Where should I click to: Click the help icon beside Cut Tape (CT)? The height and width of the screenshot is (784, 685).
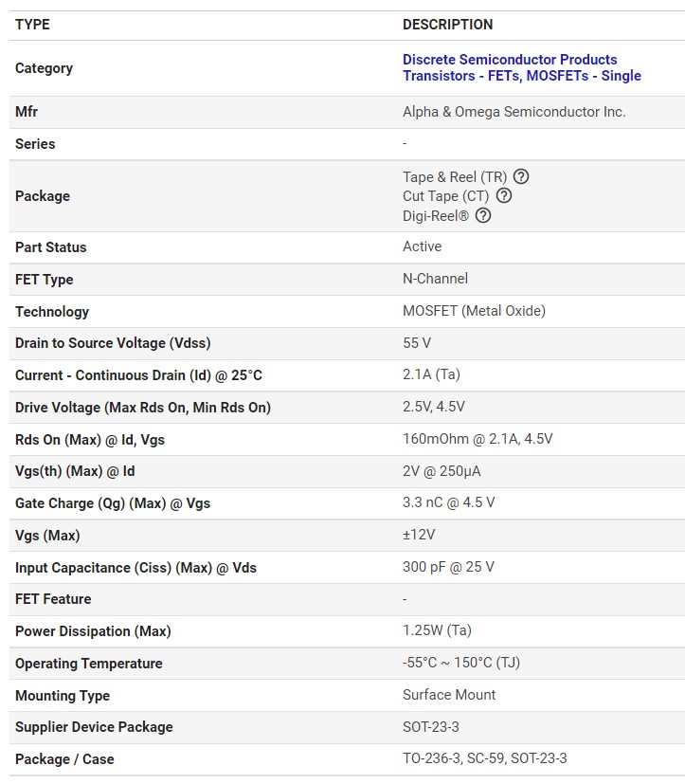pos(504,195)
